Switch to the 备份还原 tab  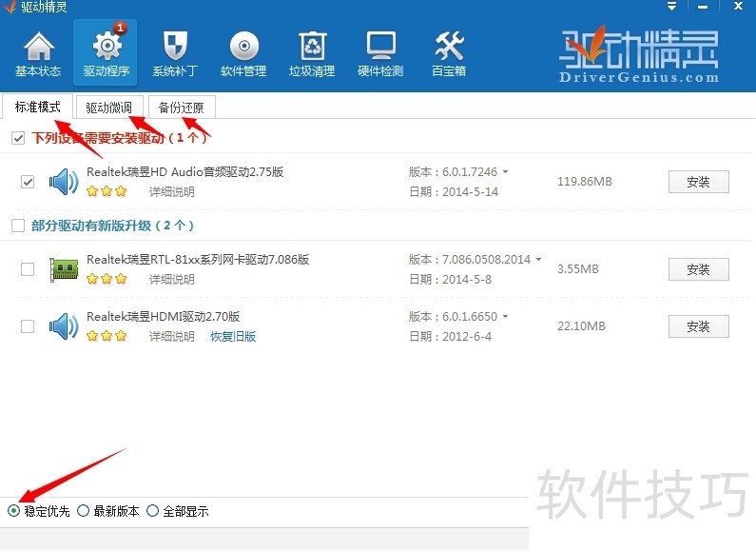[182, 108]
